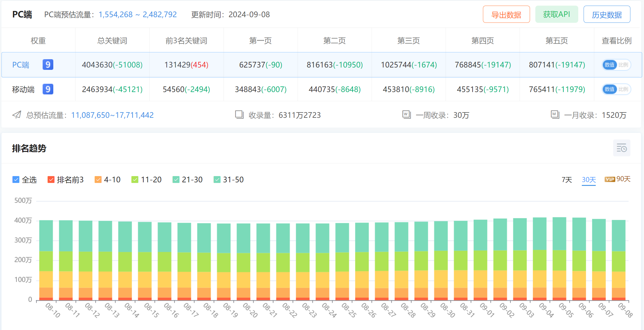Click the 08-10 stacked bar
The height and width of the screenshot is (330, 644).
coord(46,260)
